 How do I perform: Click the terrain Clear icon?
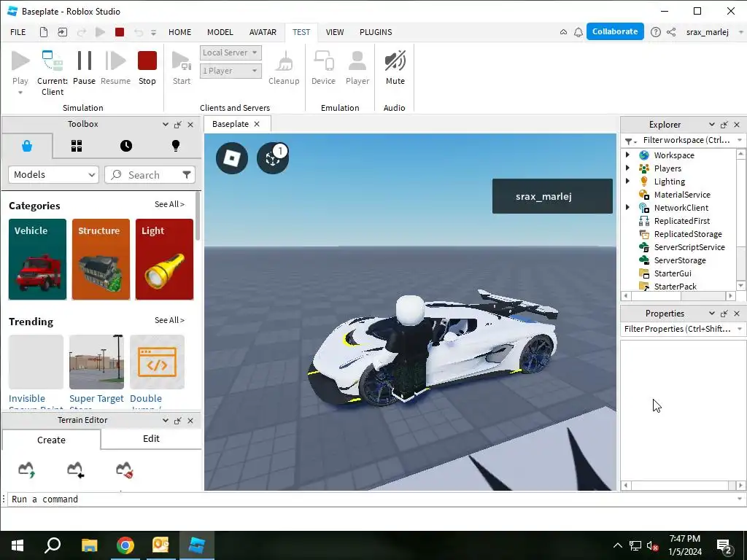click(125, 470)
